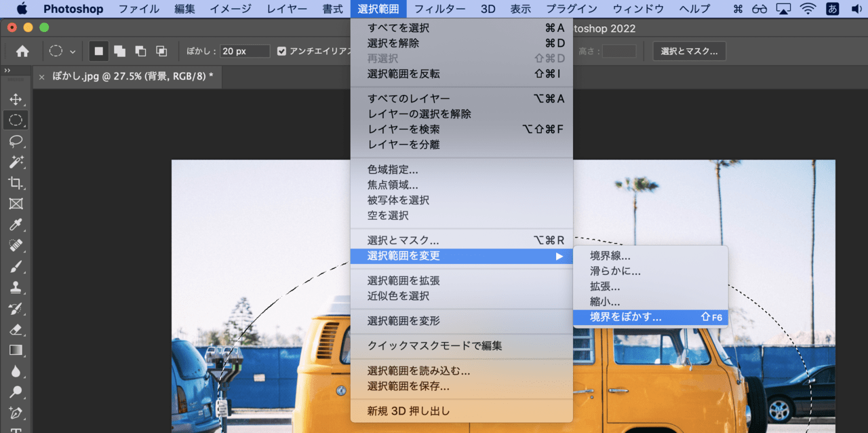Enable add-to-selection mode in options bar
Image resolution: width=868 pixels, height=433 pixels.
119,51
